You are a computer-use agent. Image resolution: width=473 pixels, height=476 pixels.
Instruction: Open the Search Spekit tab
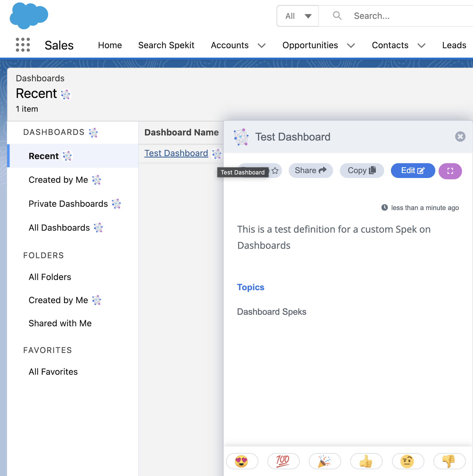point(166,45)
